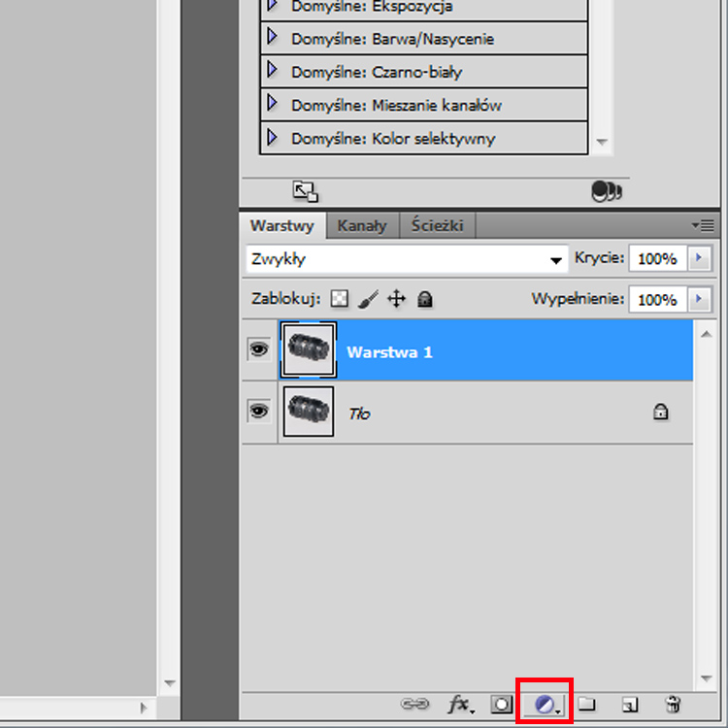Image resolution: width=728 pixels, height=728 pixels.
Task: Create a new layer
Action: click(629, 704)
